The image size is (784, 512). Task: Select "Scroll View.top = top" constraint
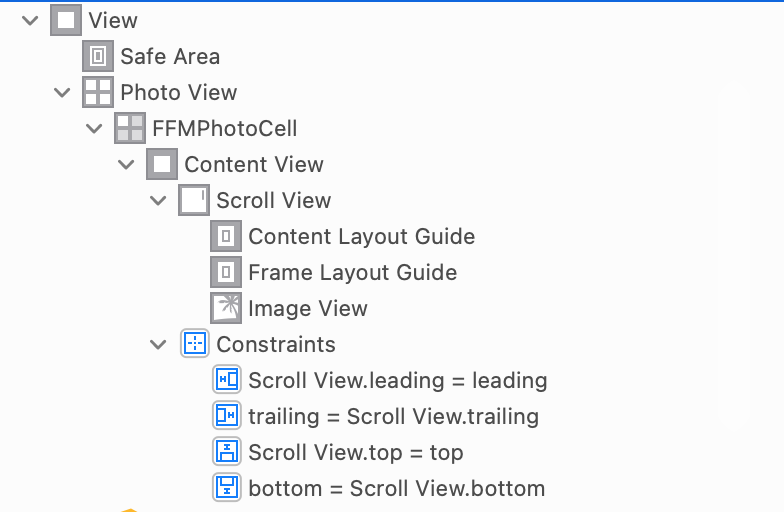356,452
